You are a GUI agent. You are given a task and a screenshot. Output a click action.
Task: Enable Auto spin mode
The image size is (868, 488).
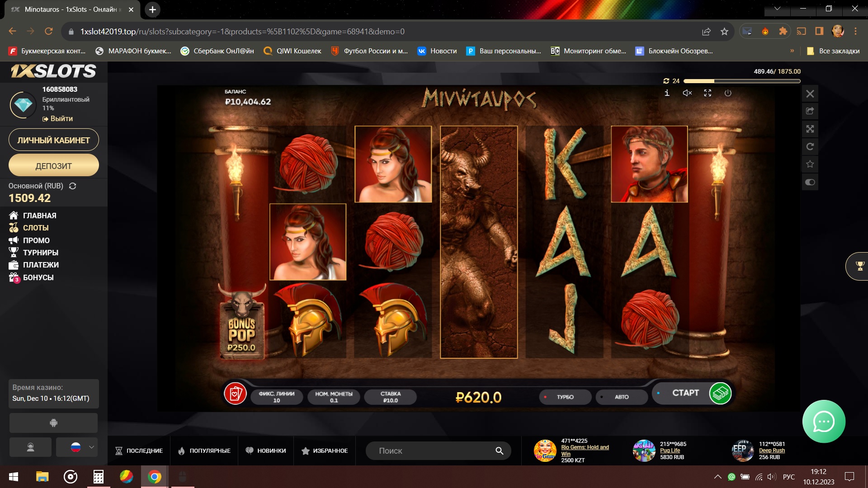pyautogui.click(x=621, y=397)
